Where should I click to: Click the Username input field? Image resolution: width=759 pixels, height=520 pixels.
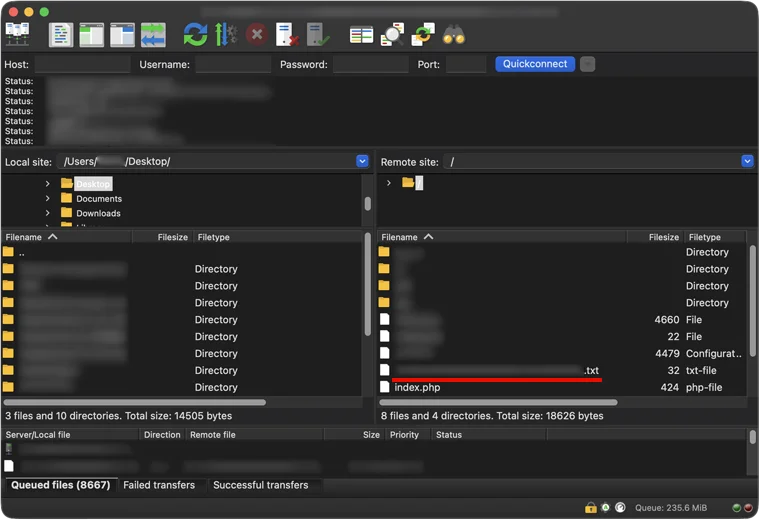point(233,64)
